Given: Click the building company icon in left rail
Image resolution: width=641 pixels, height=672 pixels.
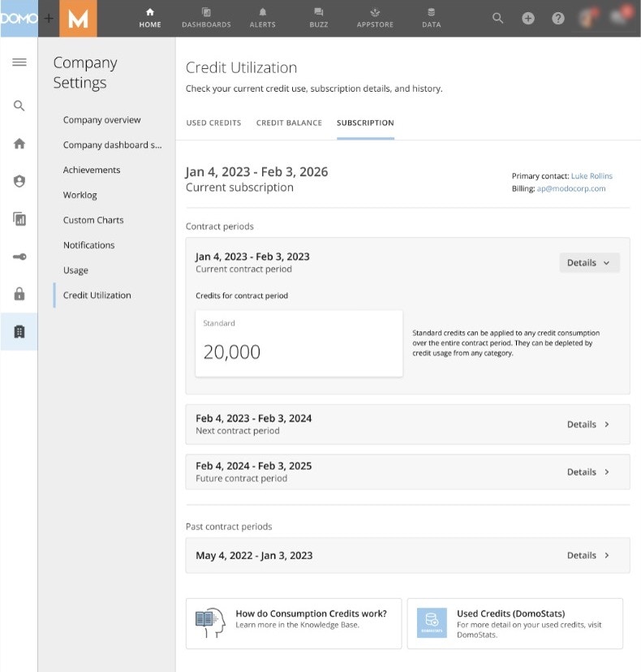Looking at the screenshot, I should [19, 331].
